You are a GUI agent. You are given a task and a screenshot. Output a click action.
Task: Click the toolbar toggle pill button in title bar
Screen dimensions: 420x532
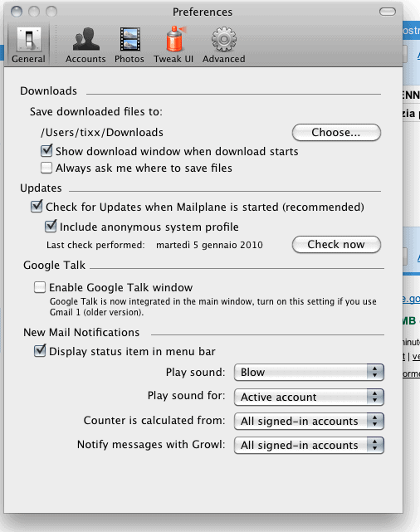(x=388, y=12)
